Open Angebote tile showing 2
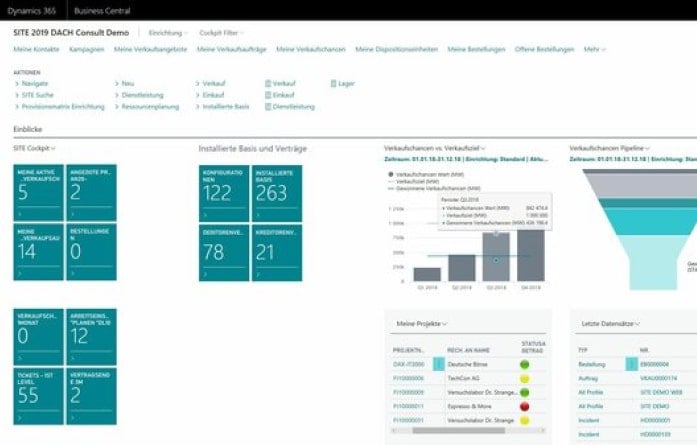The width and height of the screenshot is (697, 445). [x=91, y=192]
